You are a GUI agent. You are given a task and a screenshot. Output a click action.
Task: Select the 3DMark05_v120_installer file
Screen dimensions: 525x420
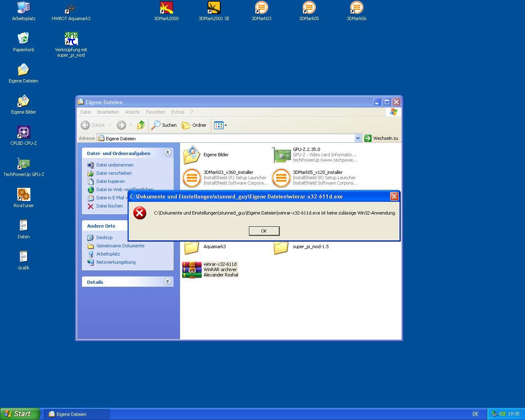click(315, 178)
